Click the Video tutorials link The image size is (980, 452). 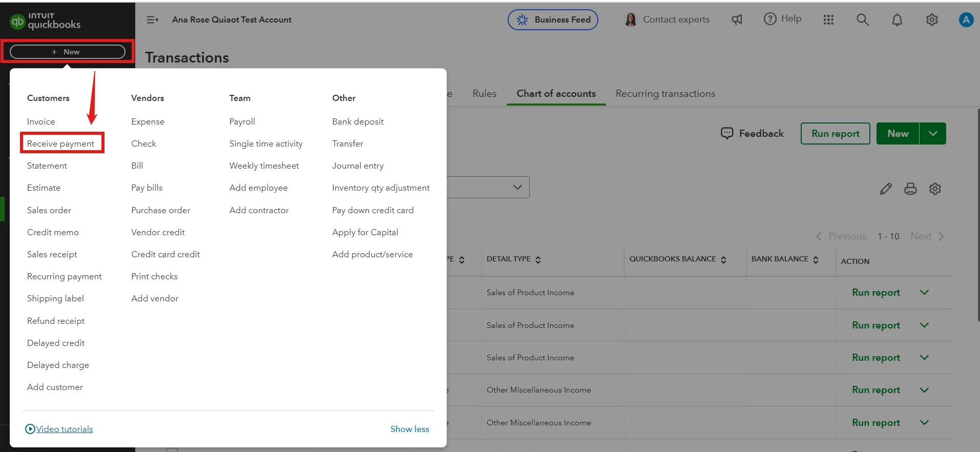tap(65, 429)
